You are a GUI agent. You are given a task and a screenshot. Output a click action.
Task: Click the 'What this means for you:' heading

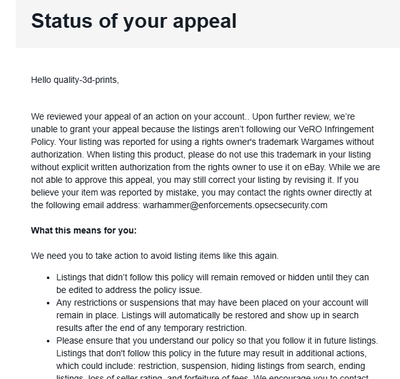coord(84,230)
